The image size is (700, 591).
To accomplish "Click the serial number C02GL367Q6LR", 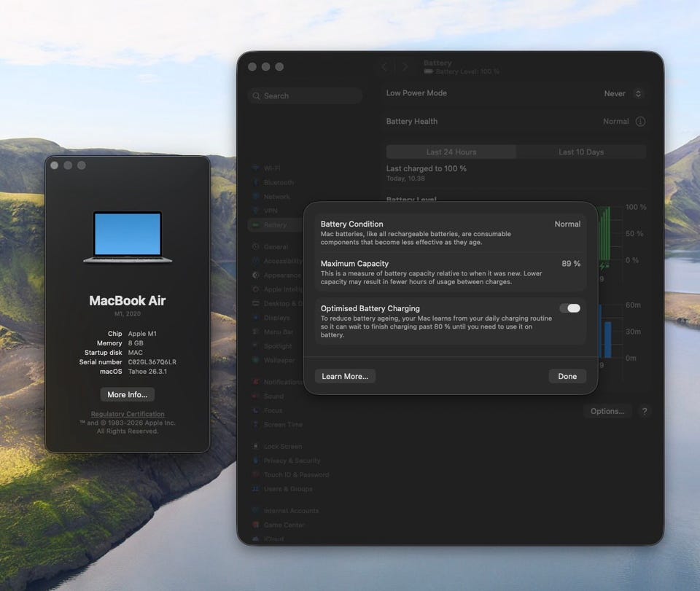I will coord(152,361).
